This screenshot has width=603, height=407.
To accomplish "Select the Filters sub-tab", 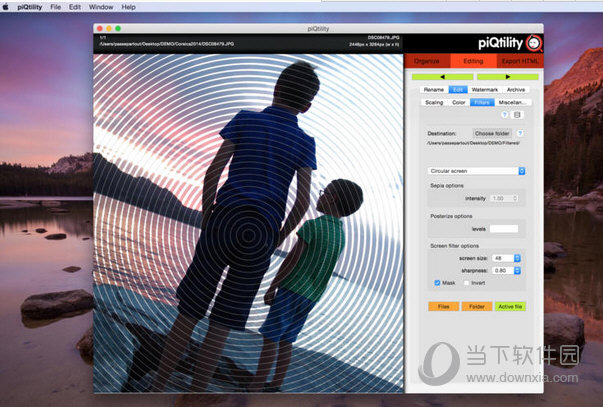I will click(482, 102).
